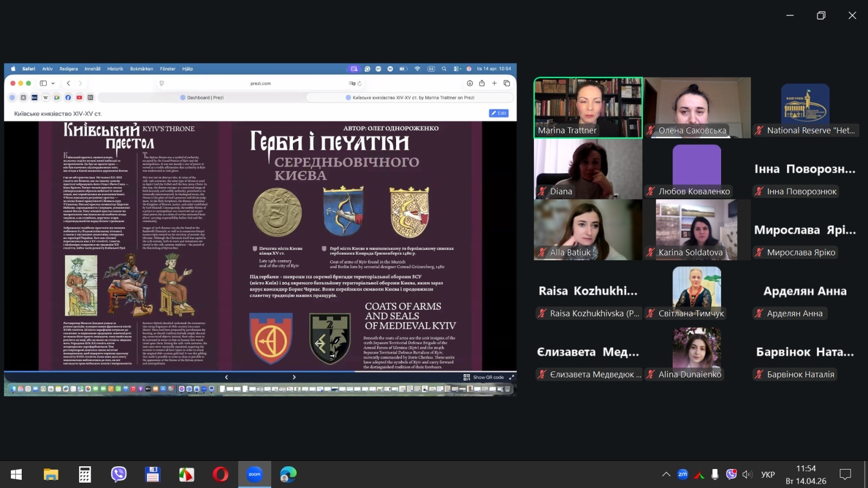The image size is (868, 488).
Task: Click Show QR code
Action: pos(484,377)
